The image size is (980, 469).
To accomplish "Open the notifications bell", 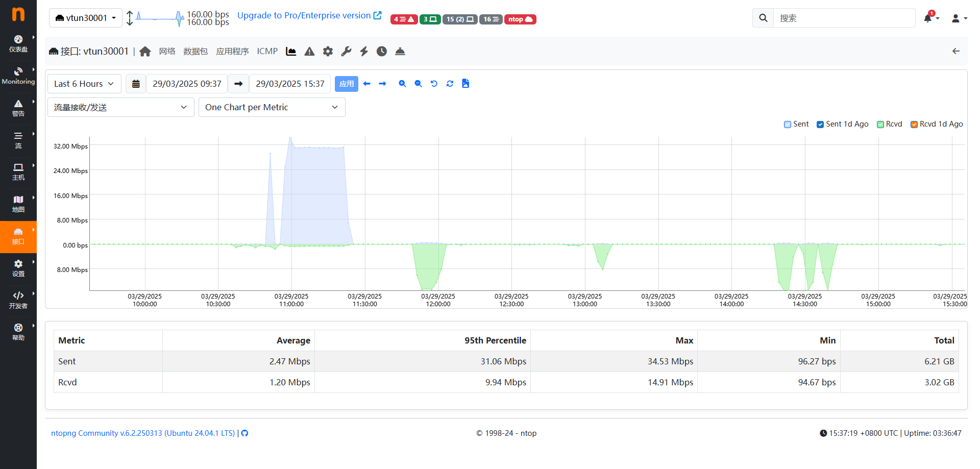I will 928,18.
